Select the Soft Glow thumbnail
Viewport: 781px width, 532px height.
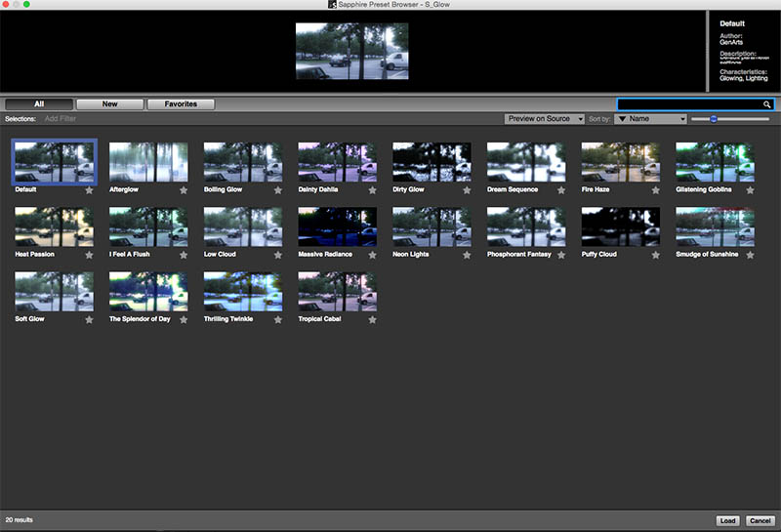click(x=54, y=292)
